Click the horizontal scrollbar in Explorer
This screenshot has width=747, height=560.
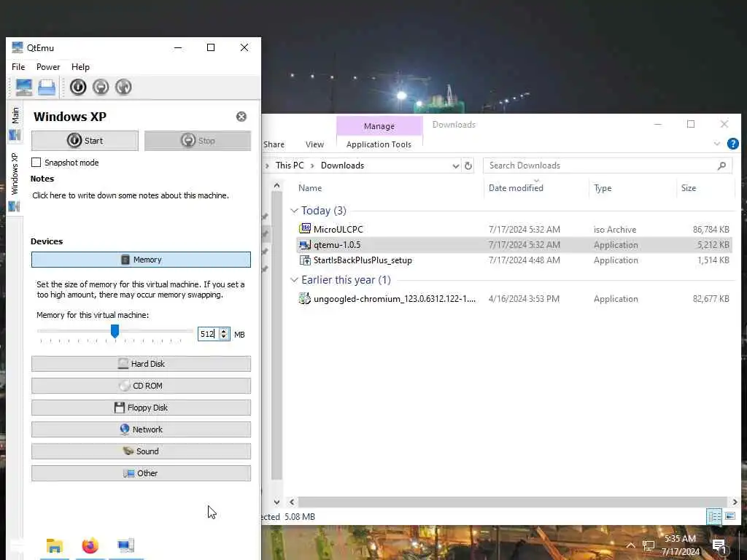pyautogui.click(x=513, y=502)
